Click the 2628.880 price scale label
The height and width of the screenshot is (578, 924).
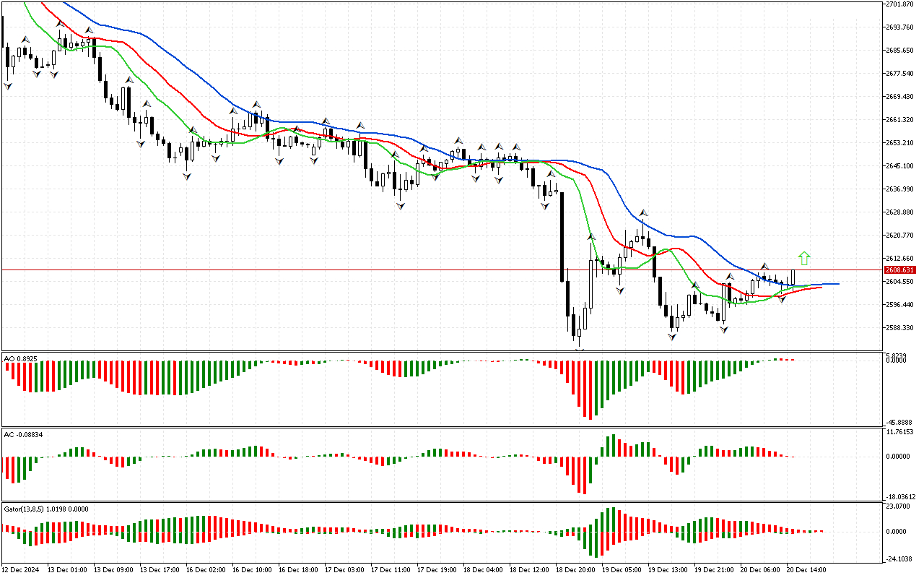click(901, 212)
